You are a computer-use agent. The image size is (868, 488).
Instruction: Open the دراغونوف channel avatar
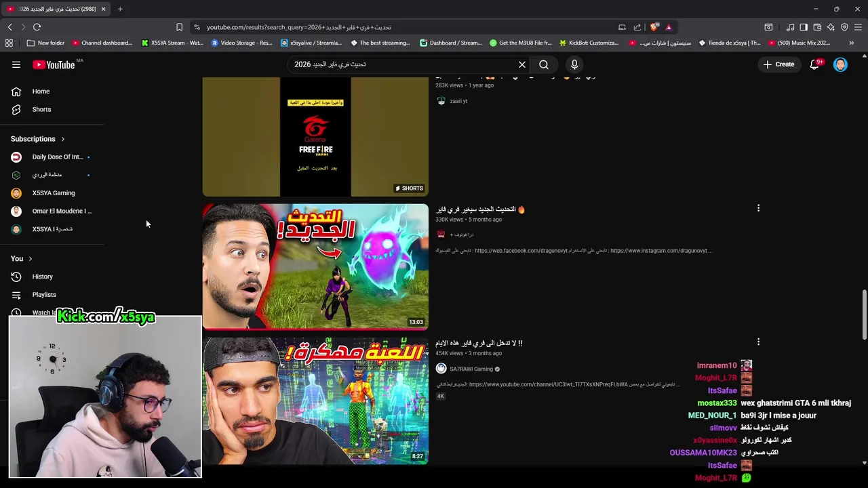click(441, 235)
